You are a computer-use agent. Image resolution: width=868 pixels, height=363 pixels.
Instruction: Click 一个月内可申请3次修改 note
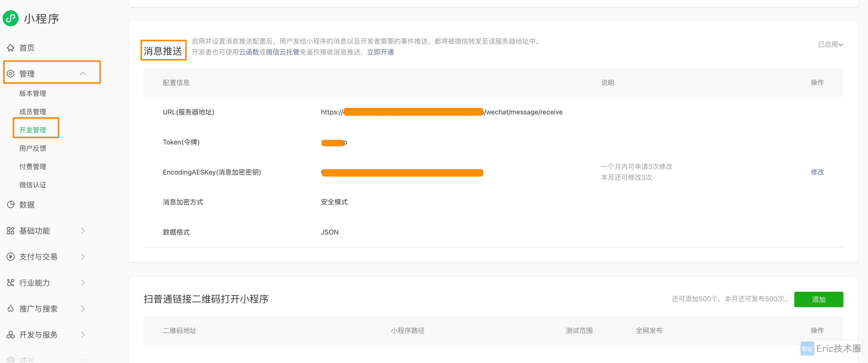click(637, 166)
